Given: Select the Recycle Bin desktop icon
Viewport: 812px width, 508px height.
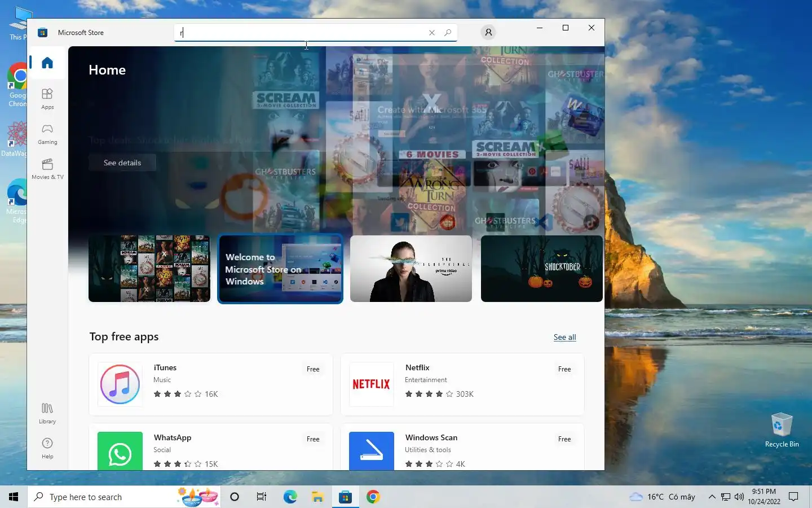Looking at the screenshot, I should (x=782, y=430).
